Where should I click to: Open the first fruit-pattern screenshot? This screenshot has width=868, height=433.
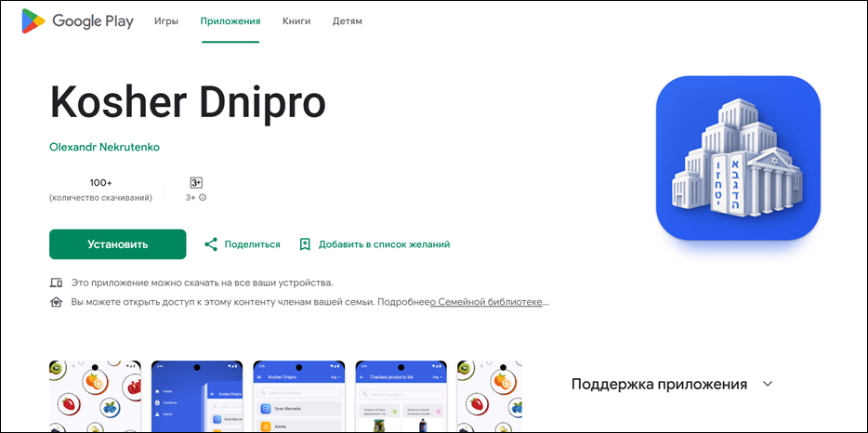95,397
